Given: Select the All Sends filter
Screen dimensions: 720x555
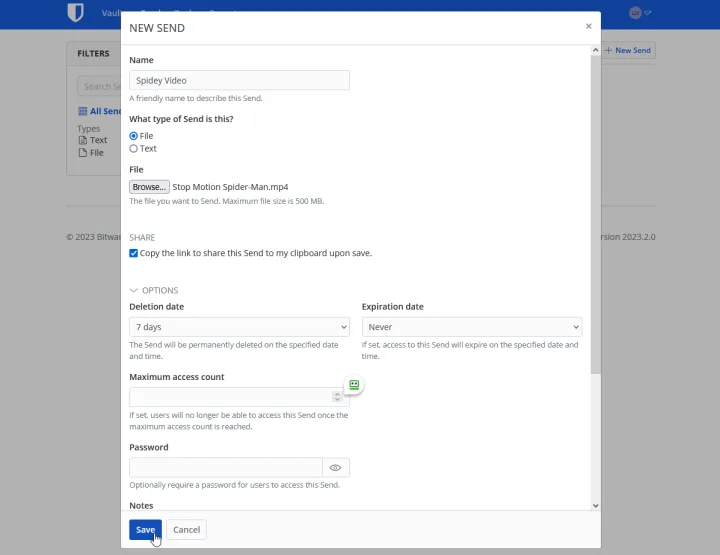Looking at the screenshot, I should click(x=99, y=111).
